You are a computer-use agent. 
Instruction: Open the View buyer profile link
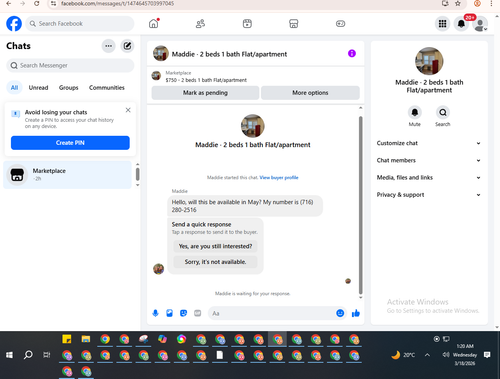coord(279,177)
